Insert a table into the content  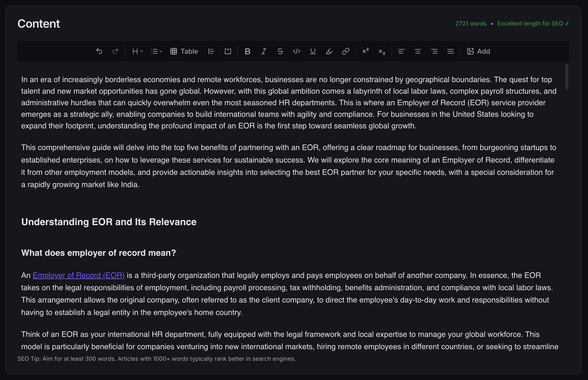184,51
